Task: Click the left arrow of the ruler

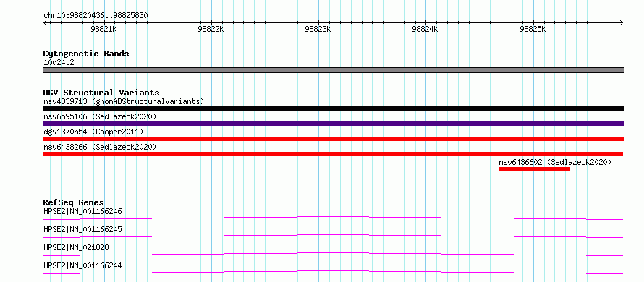Action: 45,22
